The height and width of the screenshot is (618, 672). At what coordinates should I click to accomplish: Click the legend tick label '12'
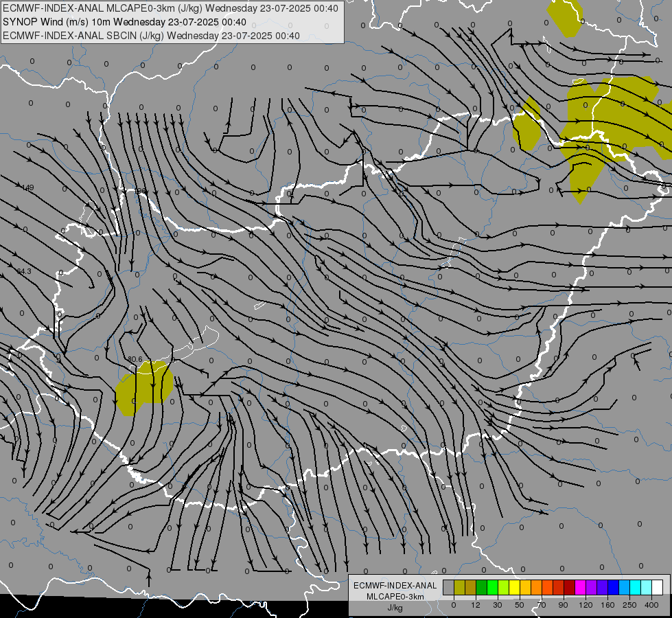click(x=476, y=605)
